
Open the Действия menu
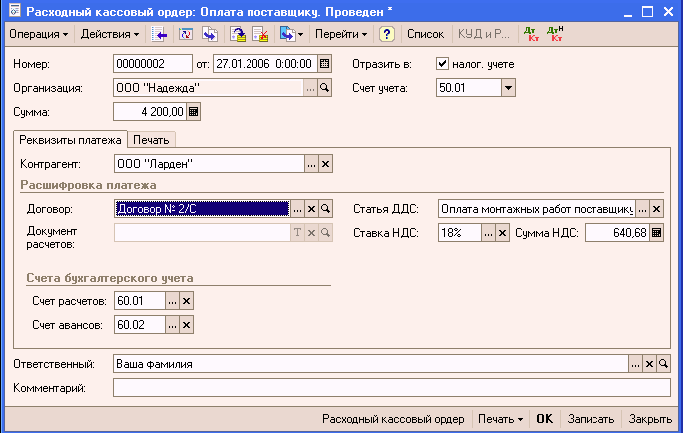coord(110,34)
